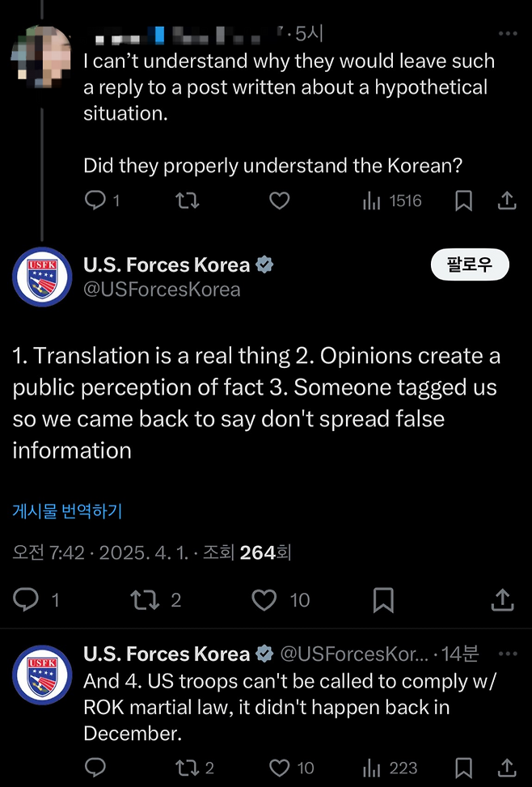
Task: Open the share icon on the top tweet
Action: click(508, 200)
